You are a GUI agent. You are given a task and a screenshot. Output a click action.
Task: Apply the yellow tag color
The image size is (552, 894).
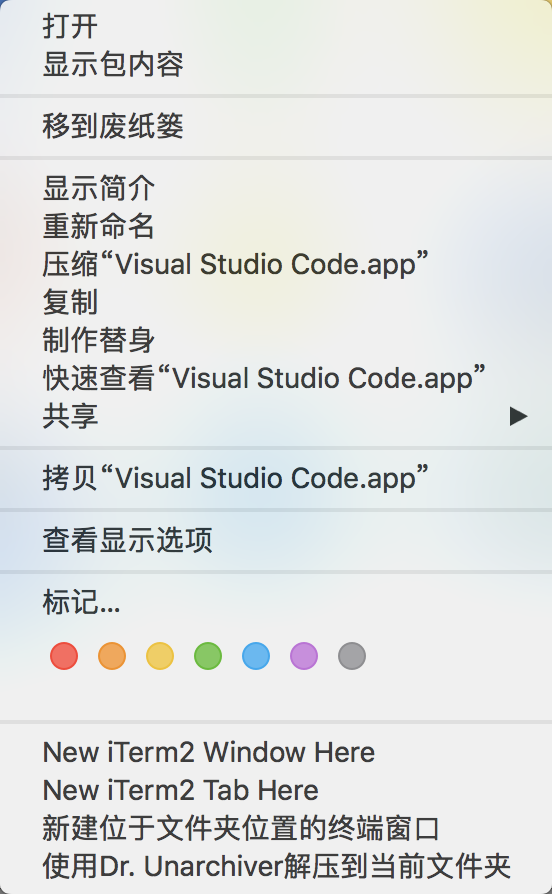coord(160,656)
